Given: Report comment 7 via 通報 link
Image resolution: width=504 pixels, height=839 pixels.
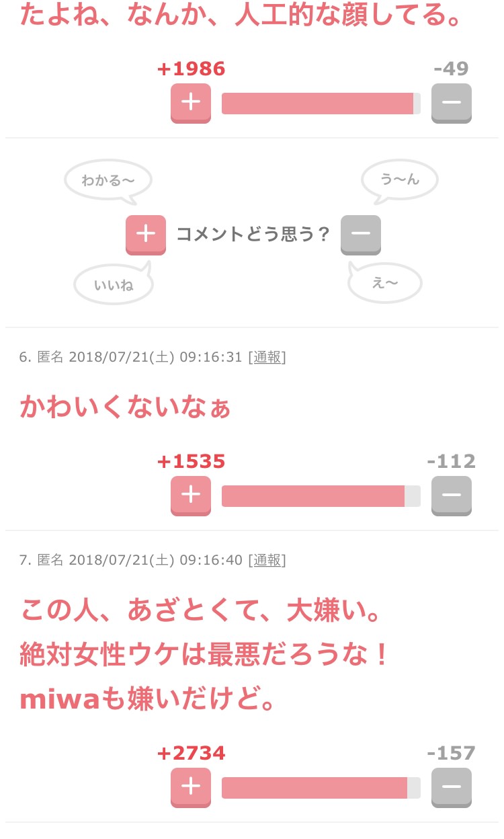Looking at the screenshot, I should click(x=267, y=559).
